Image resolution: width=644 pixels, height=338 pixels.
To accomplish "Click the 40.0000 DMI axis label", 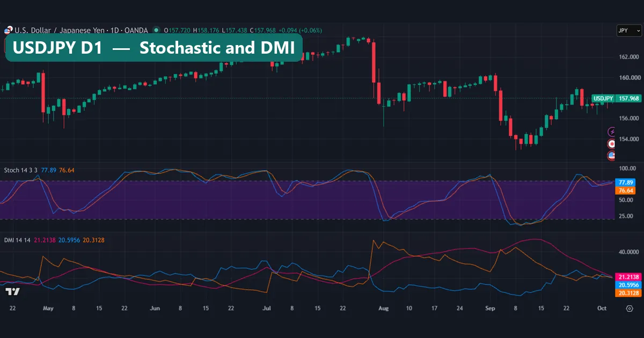I will click(628, 252).
